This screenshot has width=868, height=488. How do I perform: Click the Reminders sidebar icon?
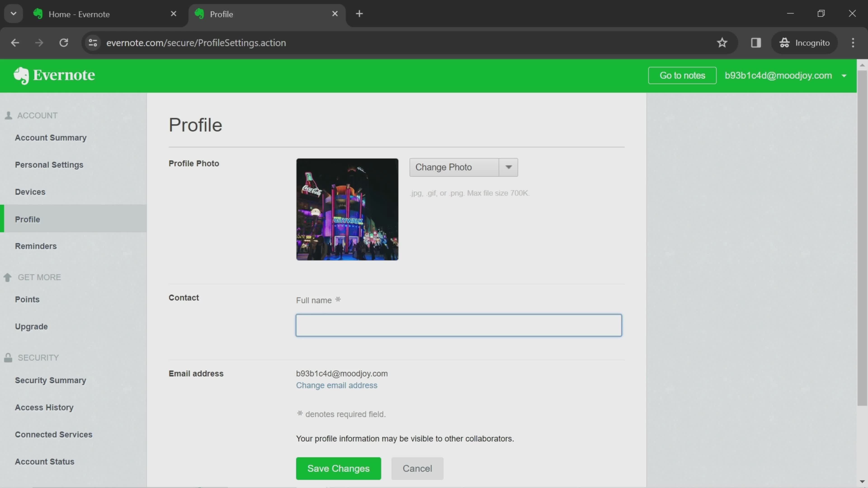[x=36, y=246]
